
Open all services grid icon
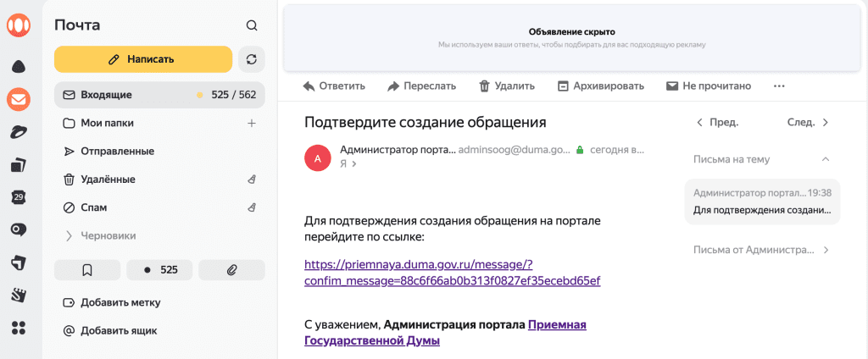[x=18, y=328]
